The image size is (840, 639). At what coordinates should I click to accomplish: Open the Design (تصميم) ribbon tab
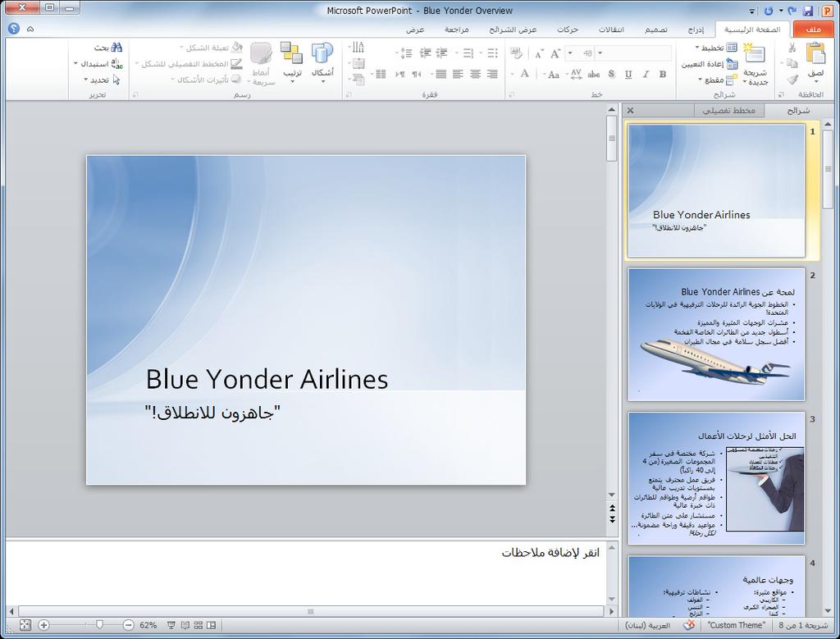tap(655, 30)
